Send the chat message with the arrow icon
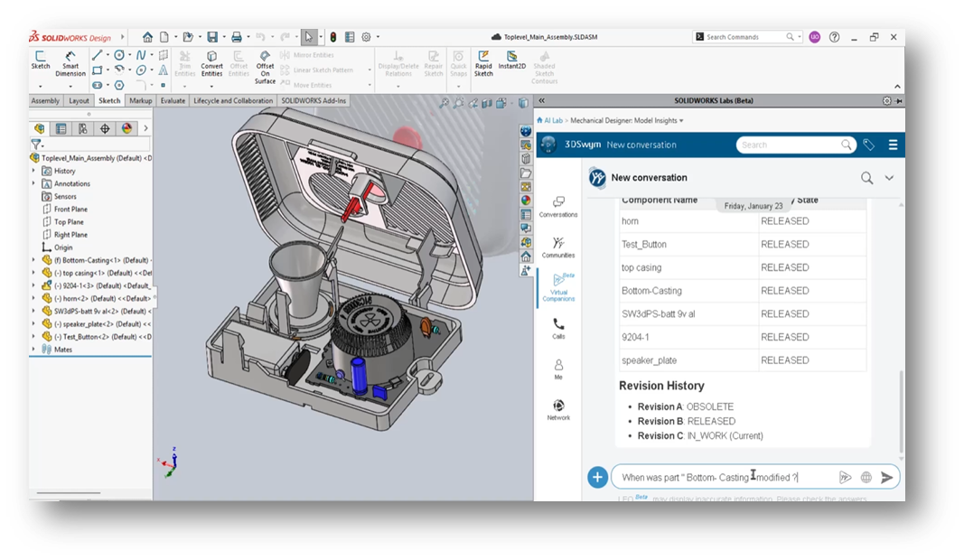The height and width of the screenshot is (560, 964). [x=886, y=478]
